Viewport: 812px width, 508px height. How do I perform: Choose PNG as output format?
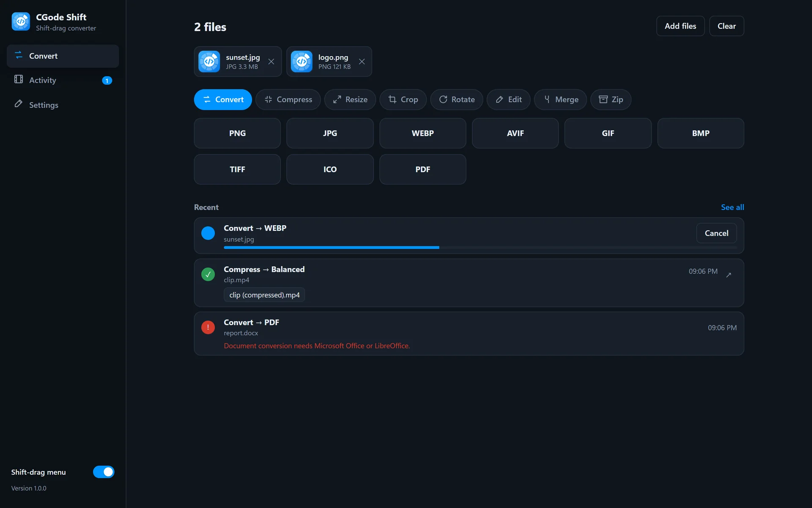237,133
